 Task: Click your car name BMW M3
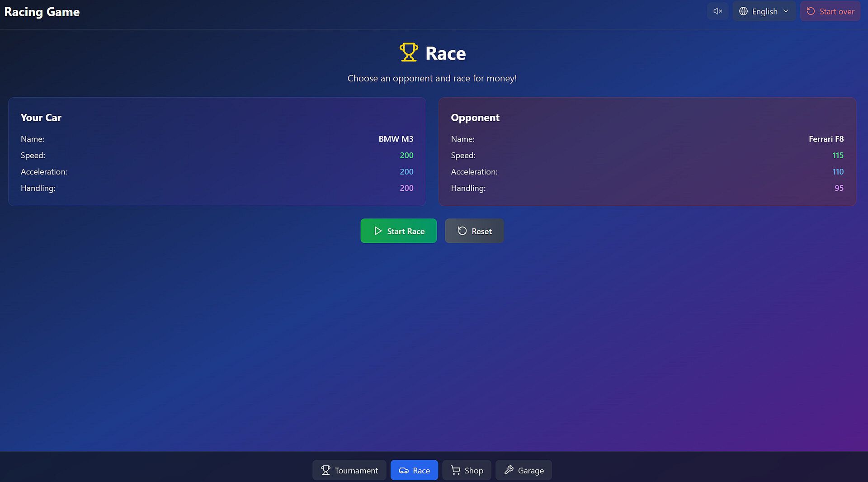(396, 139)
